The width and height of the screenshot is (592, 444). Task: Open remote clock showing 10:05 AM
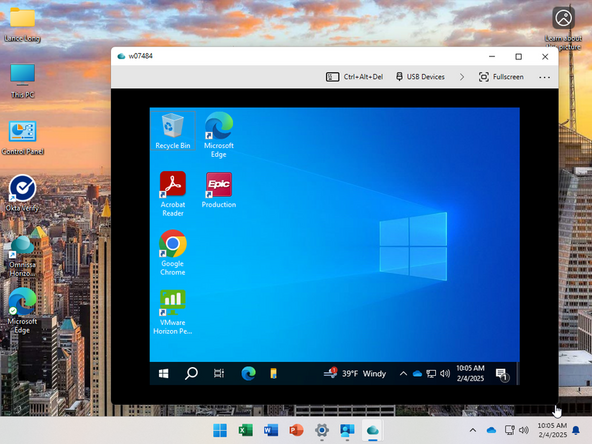(470, 373)
